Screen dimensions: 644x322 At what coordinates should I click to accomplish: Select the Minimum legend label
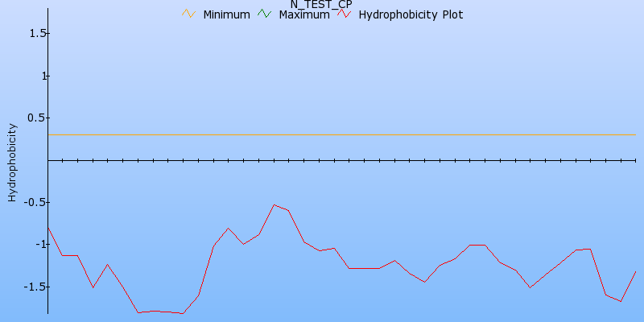[226, 14]
